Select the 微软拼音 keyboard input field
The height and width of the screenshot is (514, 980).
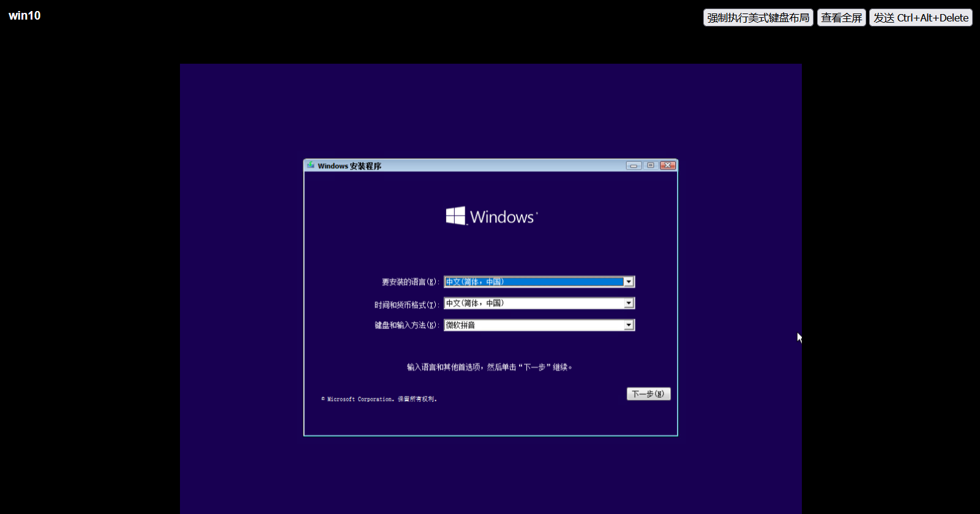pyautogui.click(x=539, y=325)
